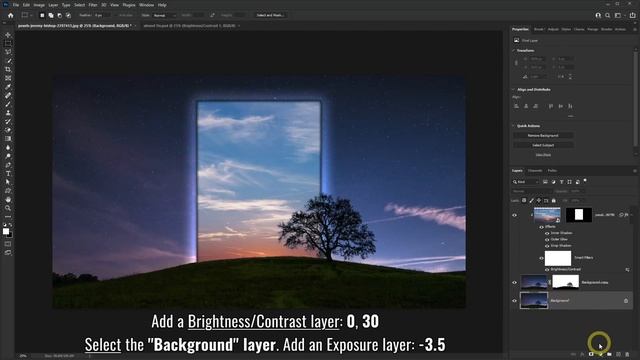Toggle the Drop Shadow effect visibility

tap(547, 246)
